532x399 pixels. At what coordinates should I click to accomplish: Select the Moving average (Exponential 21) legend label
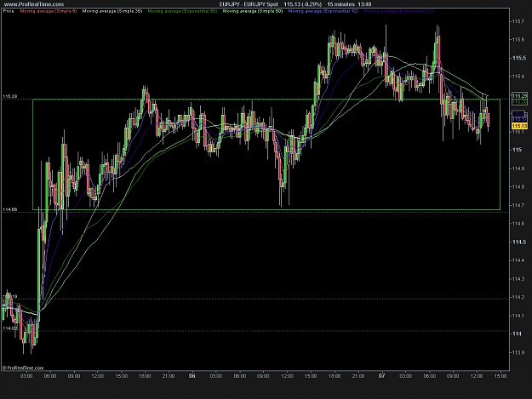pos(398,11)
